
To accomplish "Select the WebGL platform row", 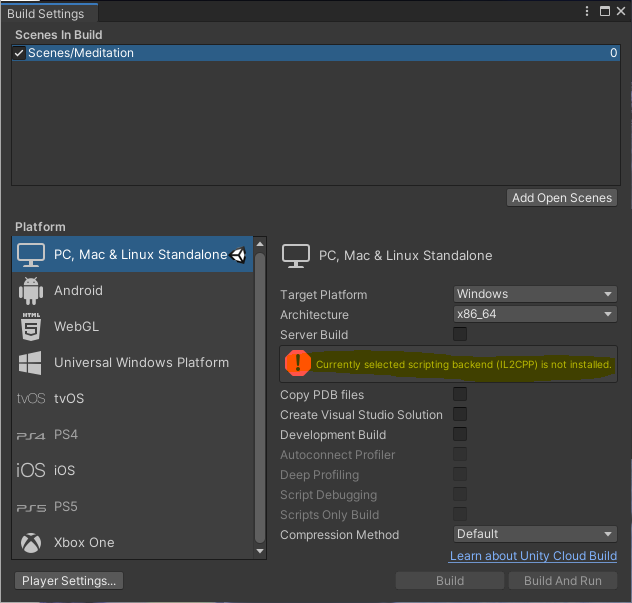I will [133, 326].
